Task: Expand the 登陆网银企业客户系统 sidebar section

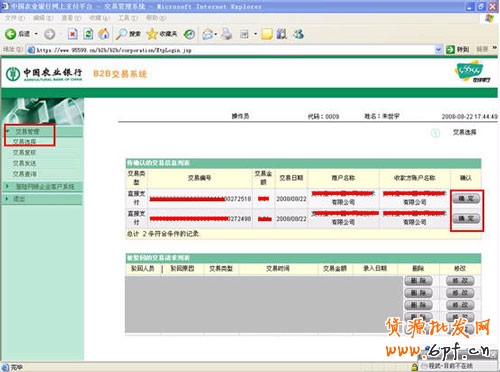Action: pos(7,186)
